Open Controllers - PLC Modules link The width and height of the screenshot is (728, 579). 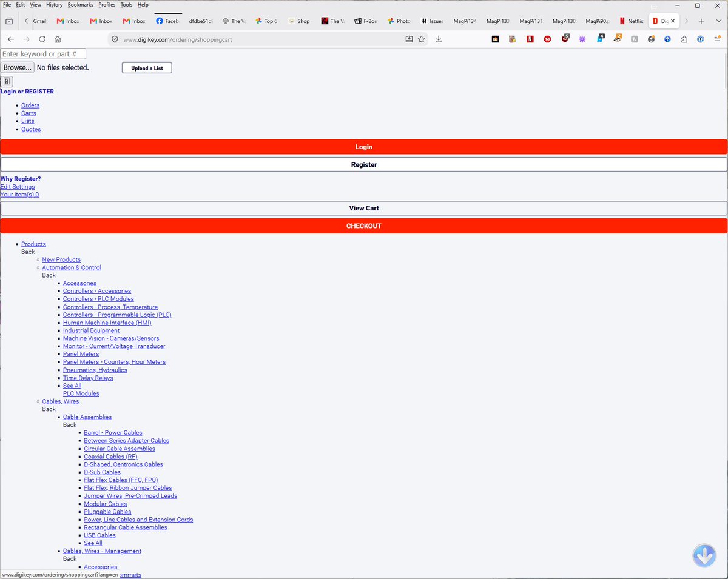[98, 299]
